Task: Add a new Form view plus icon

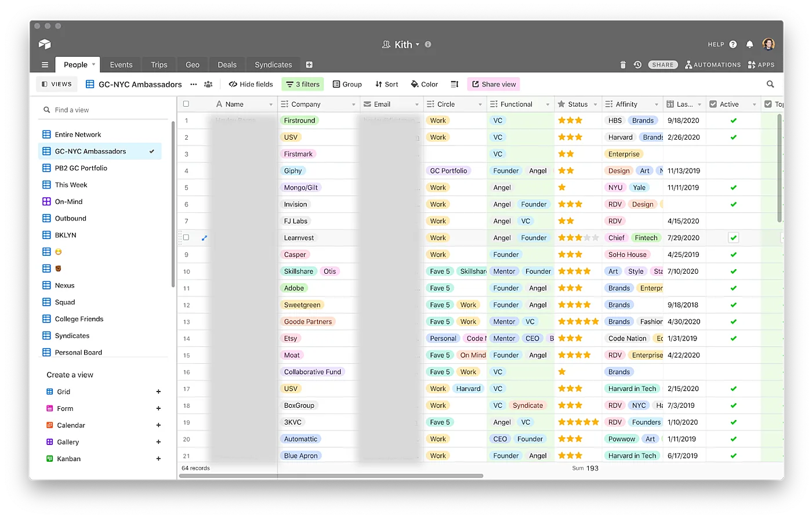Action: pyautogui.click(x=158, y=408)
